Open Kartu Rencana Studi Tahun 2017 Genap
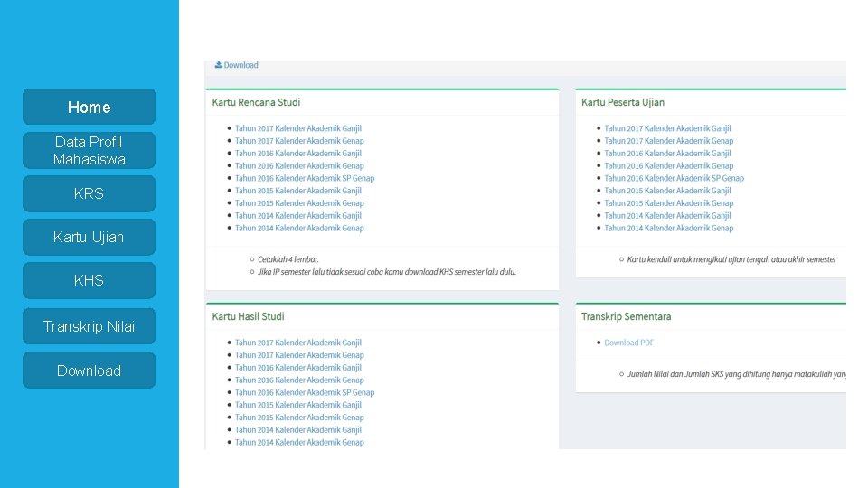This screenshot has width=868, height=488. coord(299,141)
